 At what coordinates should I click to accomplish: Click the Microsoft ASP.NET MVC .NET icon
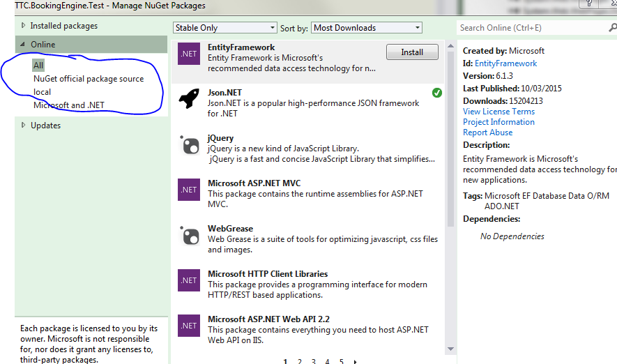(189, 190)
